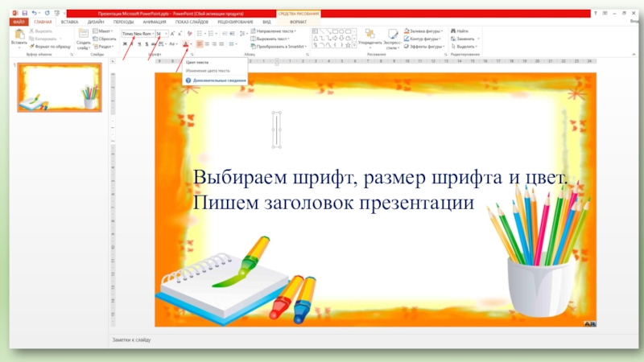Click the red font color A button

coord(185,44)
